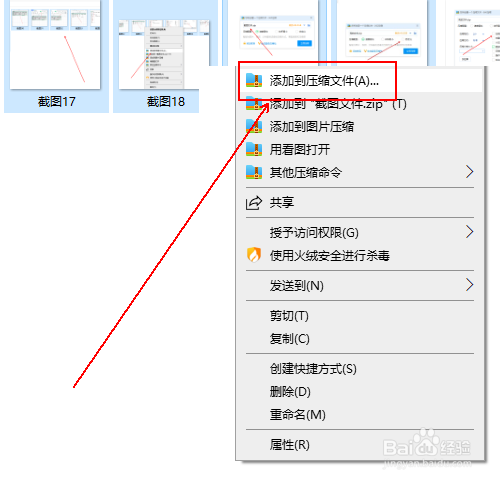
Task: Click the archive icon beside 添加到 截图文件.zip
Action: (254, 104)
